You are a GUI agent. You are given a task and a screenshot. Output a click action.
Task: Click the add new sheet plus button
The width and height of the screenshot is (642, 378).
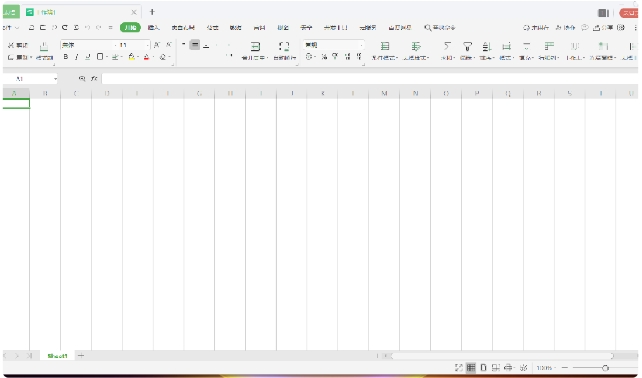click(81, 355)
